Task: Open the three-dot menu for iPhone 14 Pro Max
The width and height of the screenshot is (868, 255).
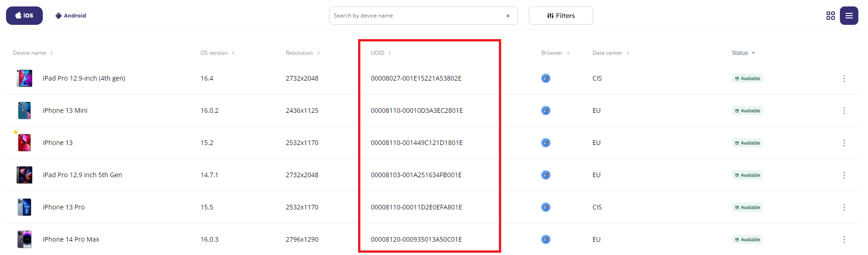Action: (844, 239)
